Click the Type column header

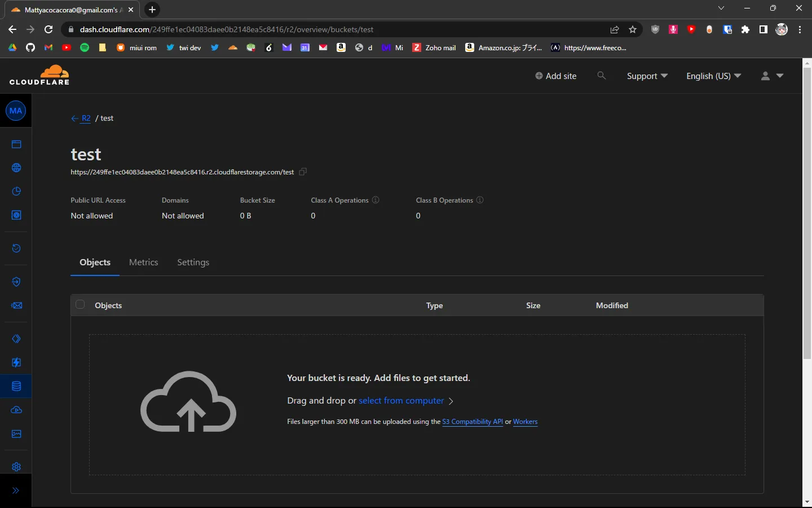pos(434,305)
